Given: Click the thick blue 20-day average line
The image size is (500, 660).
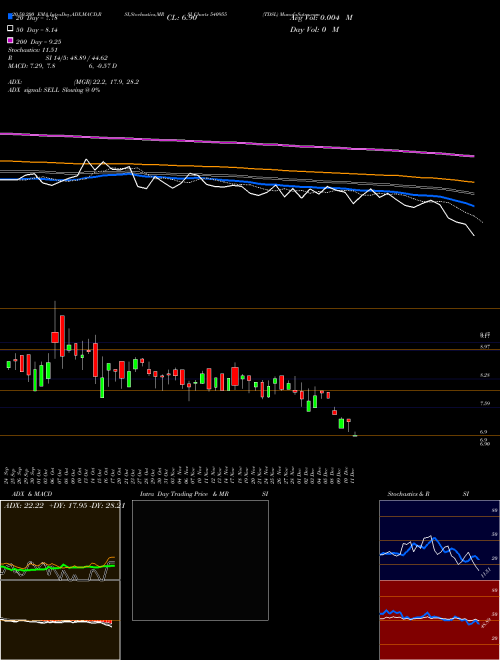Looking at the screenshot, I should coord(236,181).
